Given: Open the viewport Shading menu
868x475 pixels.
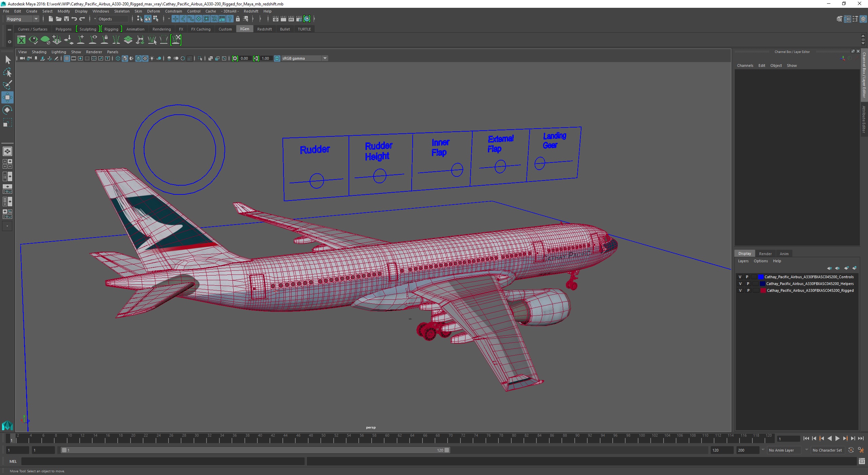Looking at the screenshot, I should (x=39, y=52).
